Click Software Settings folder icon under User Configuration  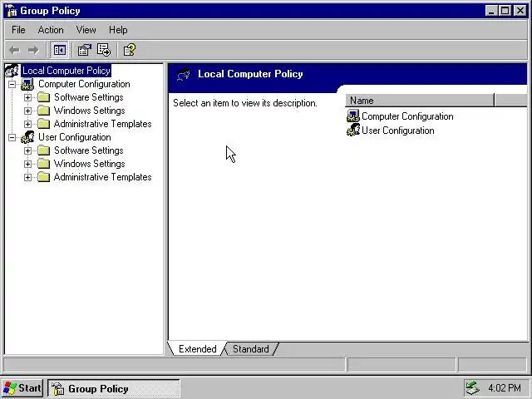[x=43, y=150]
